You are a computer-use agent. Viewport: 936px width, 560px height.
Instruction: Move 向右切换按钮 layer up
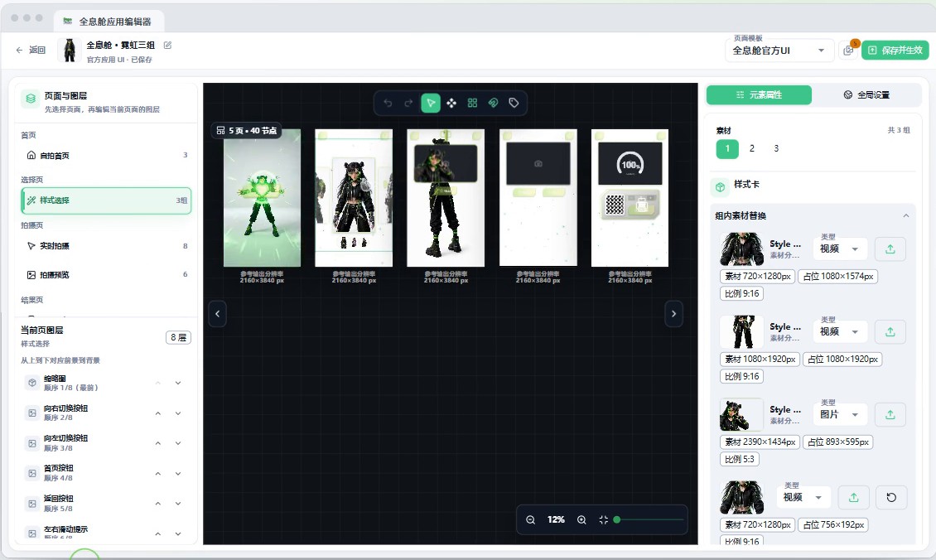tap(158, 413)
